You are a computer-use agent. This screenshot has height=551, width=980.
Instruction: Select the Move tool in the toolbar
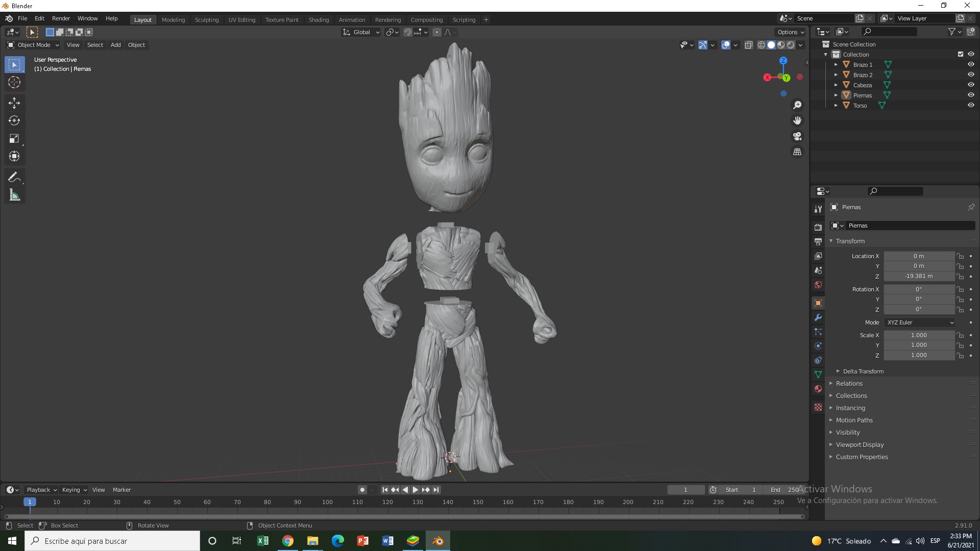coord(14,103)
